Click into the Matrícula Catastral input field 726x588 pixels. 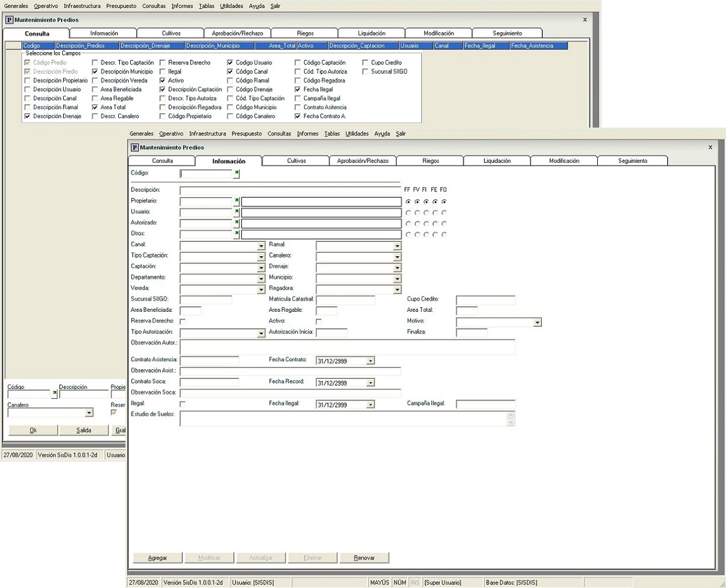pos(345,300)
